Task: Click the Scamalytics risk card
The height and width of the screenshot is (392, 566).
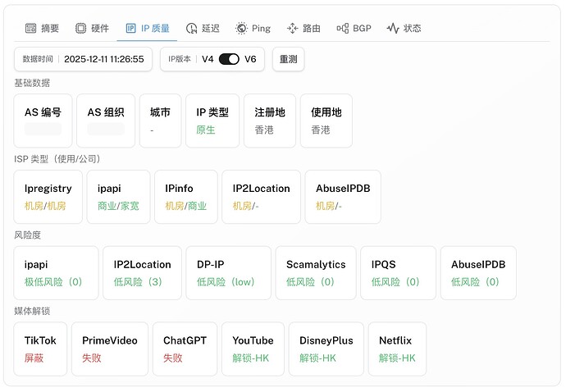Action: click(316, 273)
